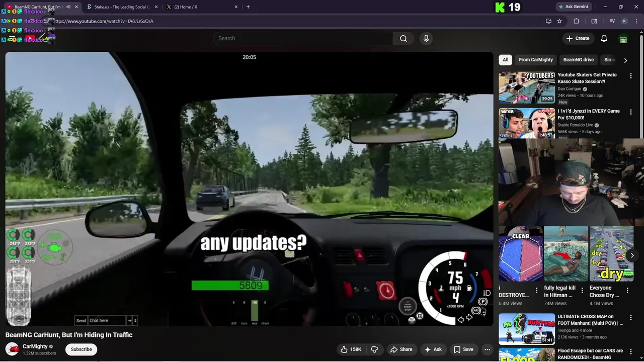
Task: Open the browser extensions puzzle icon
Action: point(577,21)
